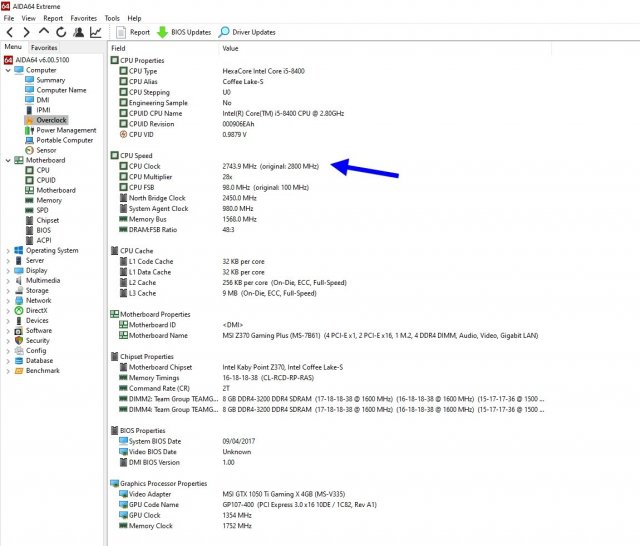Viewport: 640px width, 546px height.
Task: Open the graph chart toolbar icon
Action: coord(96,32)
